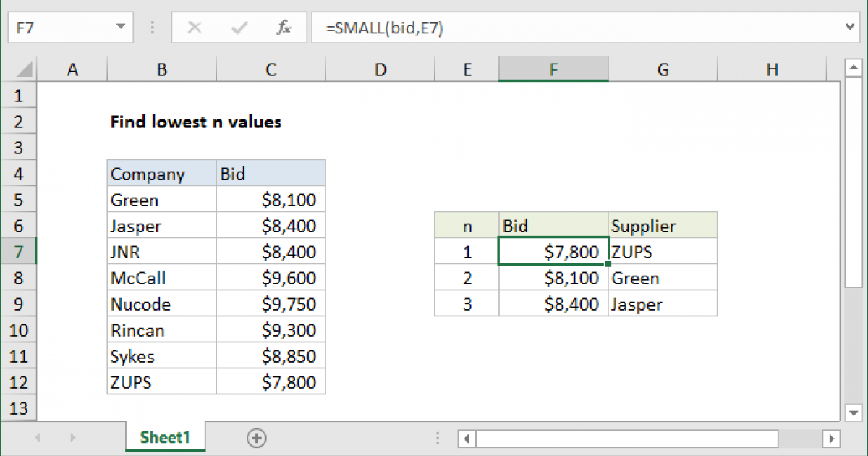Click the Cancel X in the formula bar
The height and width of the screenshot is (456, 868).
click(194, 27)
